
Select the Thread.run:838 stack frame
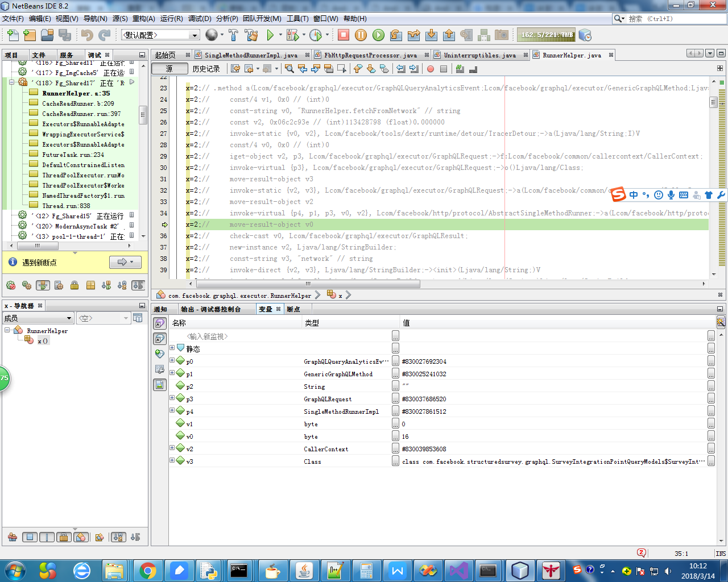(66, 206)
